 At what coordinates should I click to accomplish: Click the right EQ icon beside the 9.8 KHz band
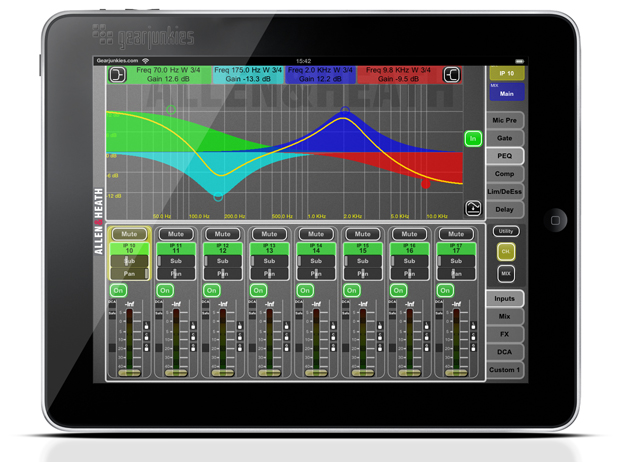452,75
